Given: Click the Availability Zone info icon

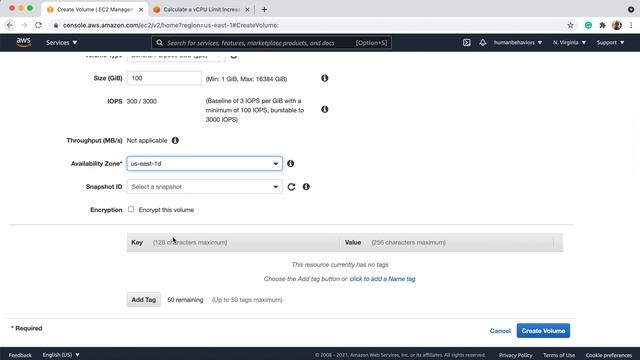Looking at the screenshot, I should tap(290, 164).
